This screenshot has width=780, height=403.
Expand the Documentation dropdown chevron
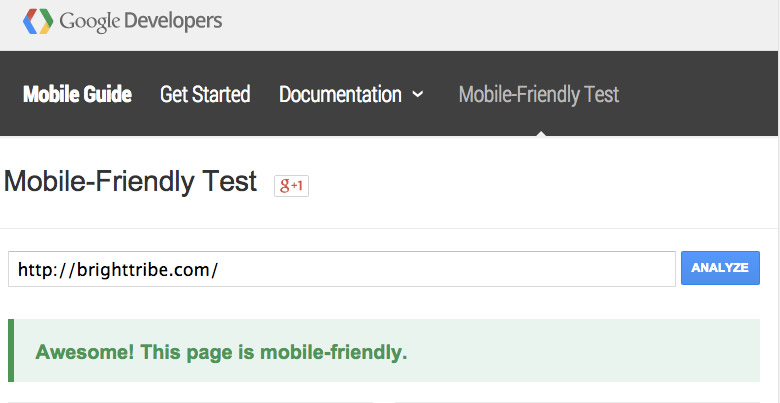coord(418,94)
